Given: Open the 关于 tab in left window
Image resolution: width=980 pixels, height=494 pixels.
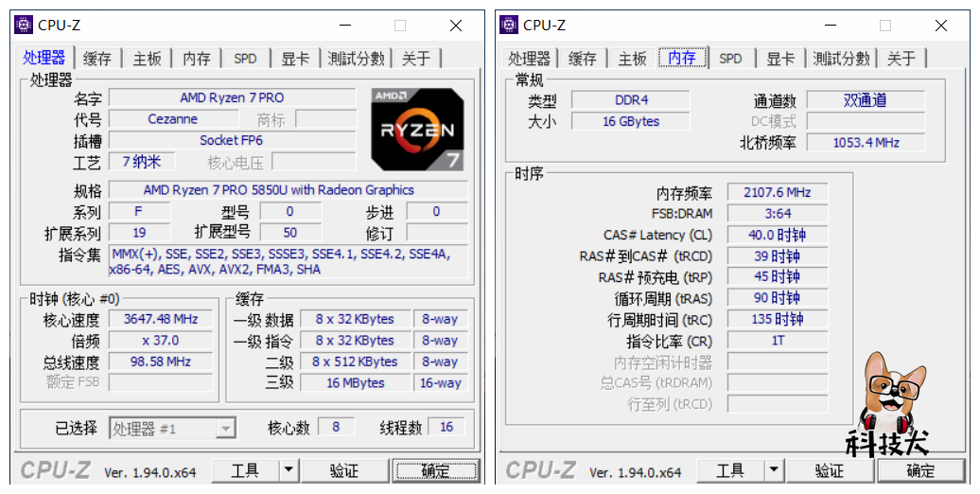Looking at the screenshot, I should point(416,59).
